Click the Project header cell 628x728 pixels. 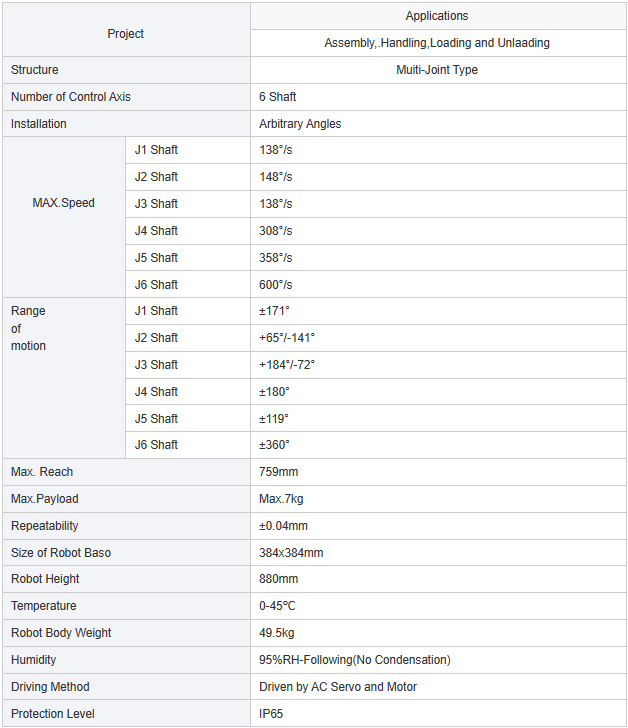click(x=126, y=34)
